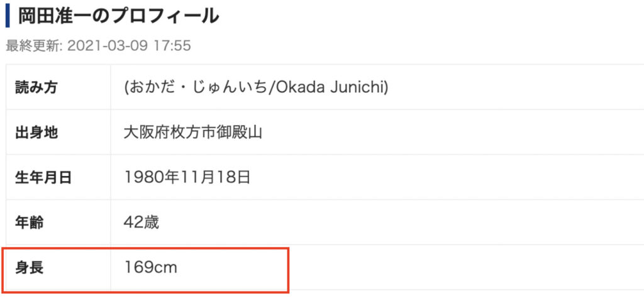This screenshot has width=644, height=301.
Task: Click the 最終更新 date text
Action: point(98,46)
